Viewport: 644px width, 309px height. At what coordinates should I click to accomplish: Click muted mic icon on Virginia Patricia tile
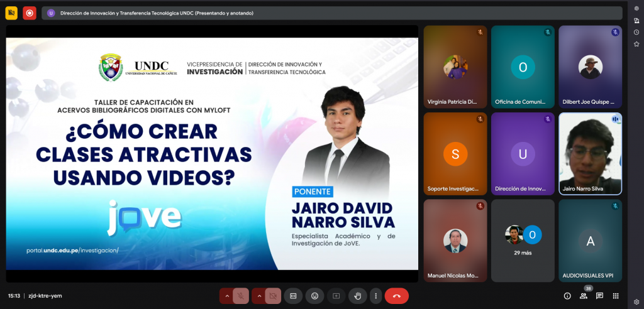click(x=480, y=32)
